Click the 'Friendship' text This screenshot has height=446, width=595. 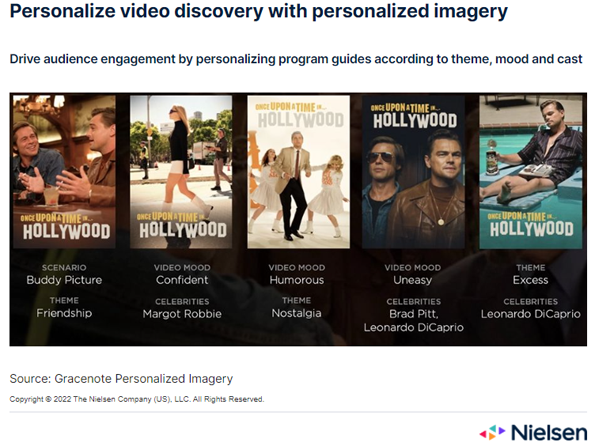pyautogui.click(x=64, y=313)
